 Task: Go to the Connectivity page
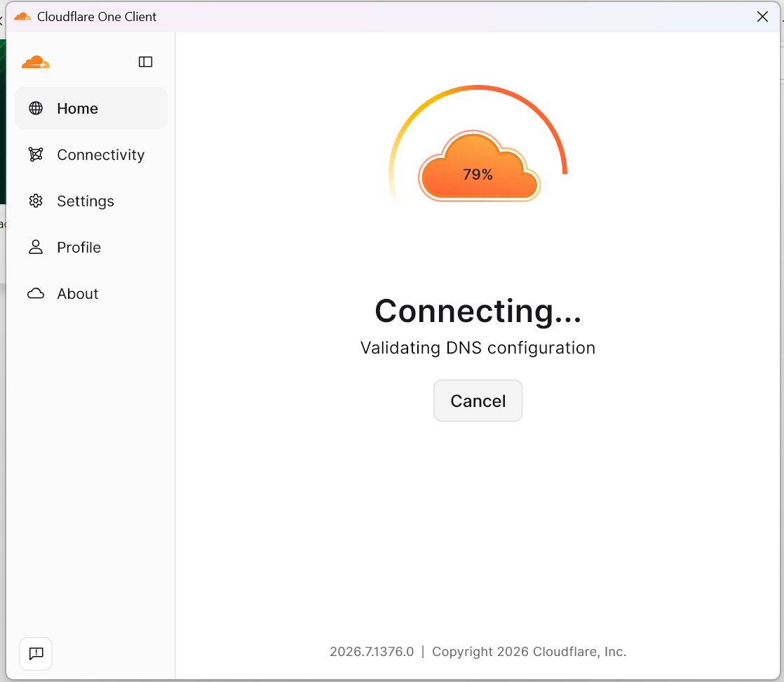91,154
